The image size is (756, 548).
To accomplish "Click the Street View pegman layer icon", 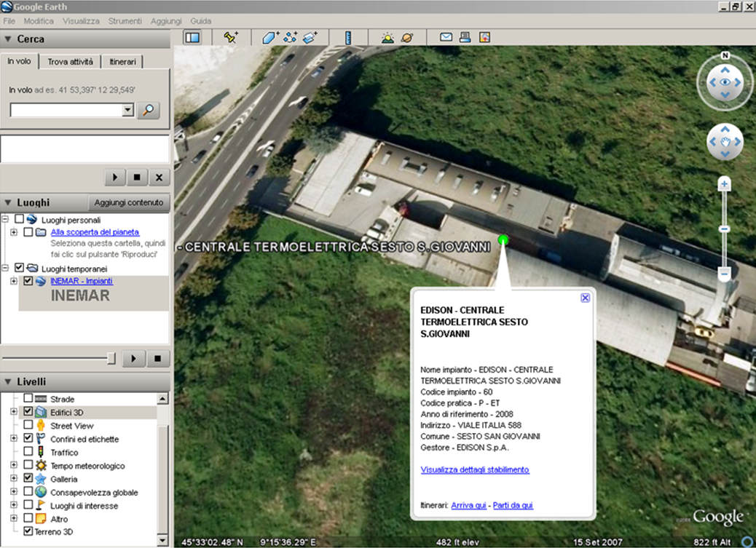I will coord(41,426).
